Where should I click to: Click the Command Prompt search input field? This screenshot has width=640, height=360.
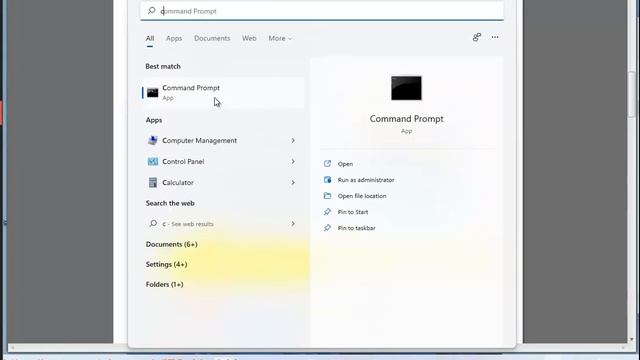[x=322, y=11]
